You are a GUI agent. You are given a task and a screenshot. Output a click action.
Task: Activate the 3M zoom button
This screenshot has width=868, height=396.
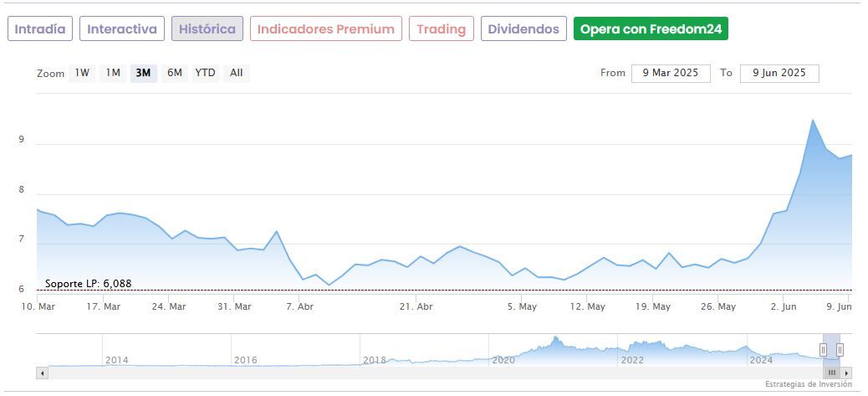(143, 73)
